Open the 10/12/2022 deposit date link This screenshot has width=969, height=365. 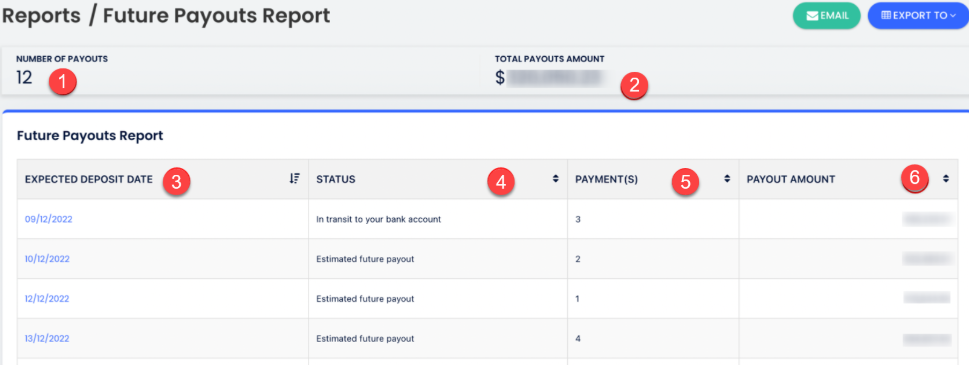pyautogui.click(x=47, y=259)
